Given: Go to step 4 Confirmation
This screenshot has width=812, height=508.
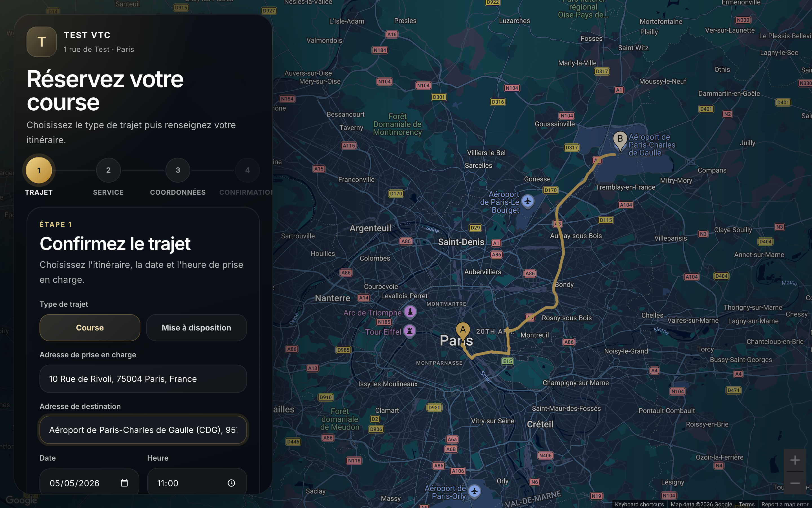Looking at the screenshot, I should [x=247, y=170].
